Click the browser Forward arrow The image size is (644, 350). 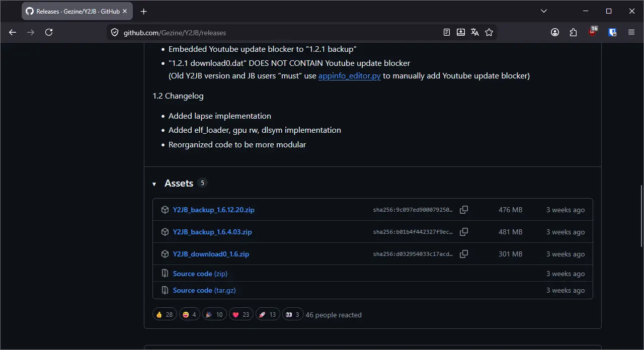coord(31,32)
